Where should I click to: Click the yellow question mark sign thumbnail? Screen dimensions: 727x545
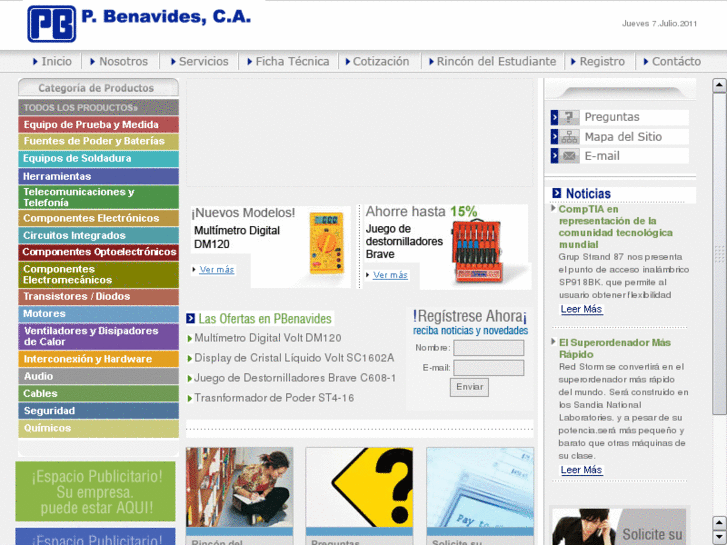(359, 487)
